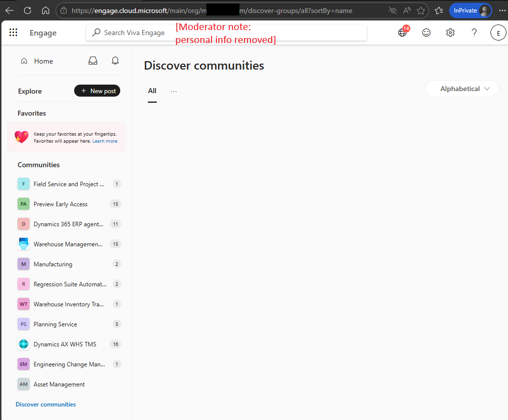Click the PA Preview Early Access avatar

pos(24,204)
